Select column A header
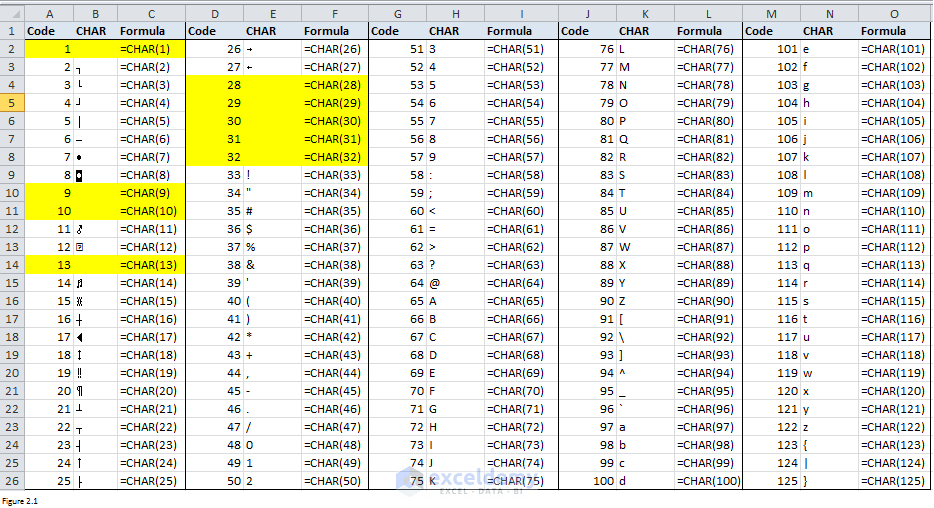Screen dimensions: 934x508 (49, 14)
